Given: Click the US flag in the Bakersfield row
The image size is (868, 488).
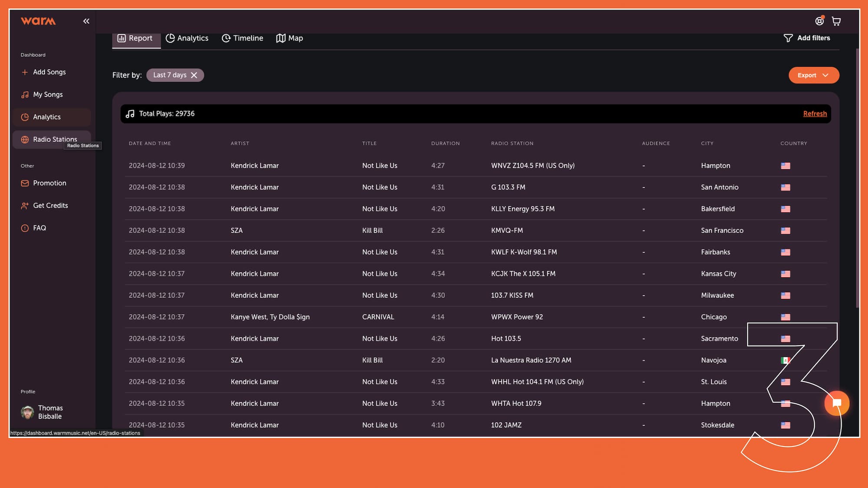Looking at the screenshot, I should click(x=786, y=209).
